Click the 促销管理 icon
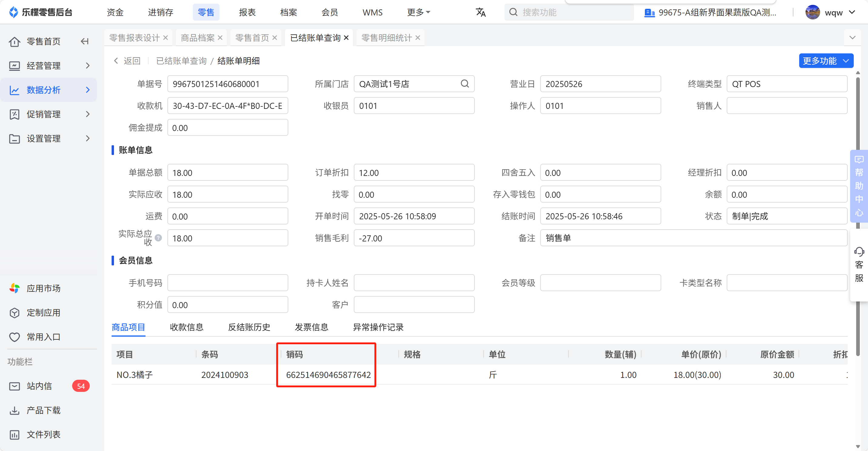 coord(15,114)
